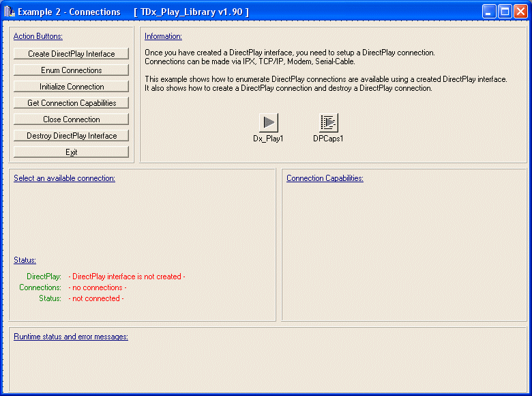Click the underlined Status heading
Viewport: 532px width, 396px height.
(x=25, y=260)
